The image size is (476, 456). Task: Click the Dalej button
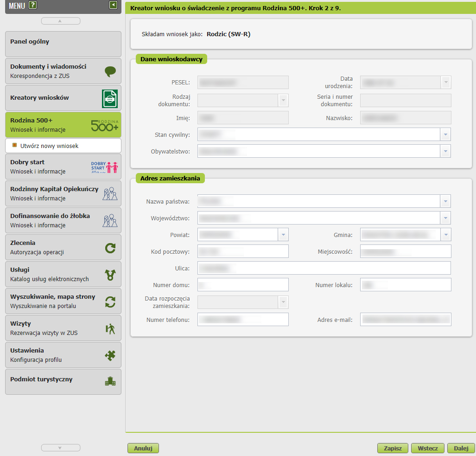pyautogui.click(x=461, y=448)
